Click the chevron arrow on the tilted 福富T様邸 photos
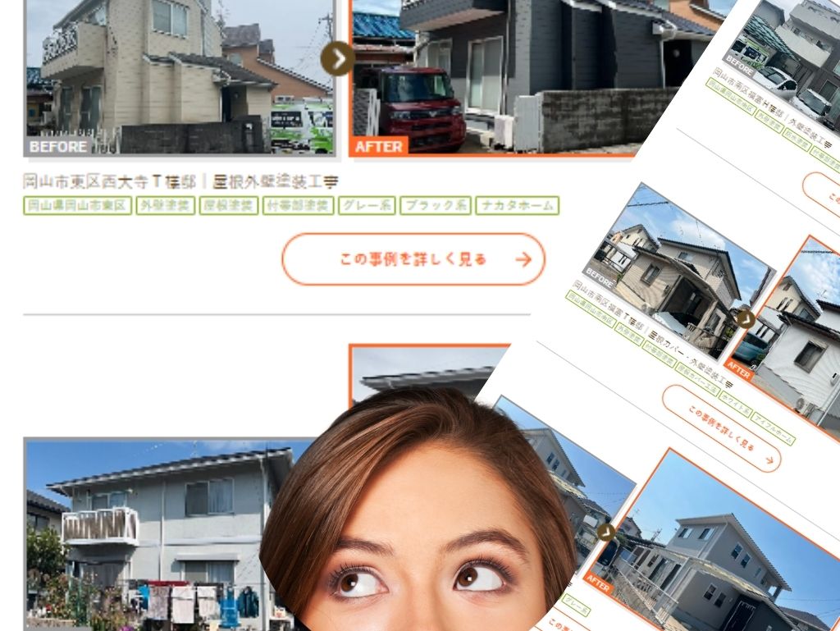This screenshot has width=840, height=631. click(x=746, y=319)
